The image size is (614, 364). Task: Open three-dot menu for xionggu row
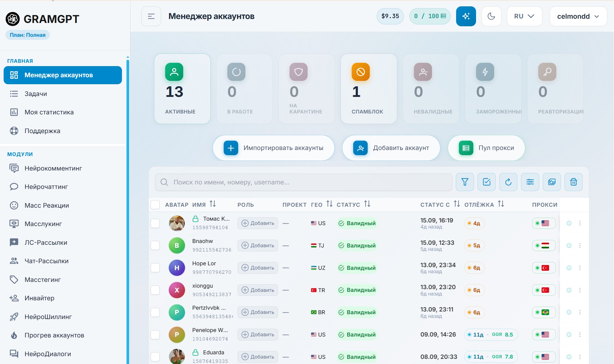(580, 290)
